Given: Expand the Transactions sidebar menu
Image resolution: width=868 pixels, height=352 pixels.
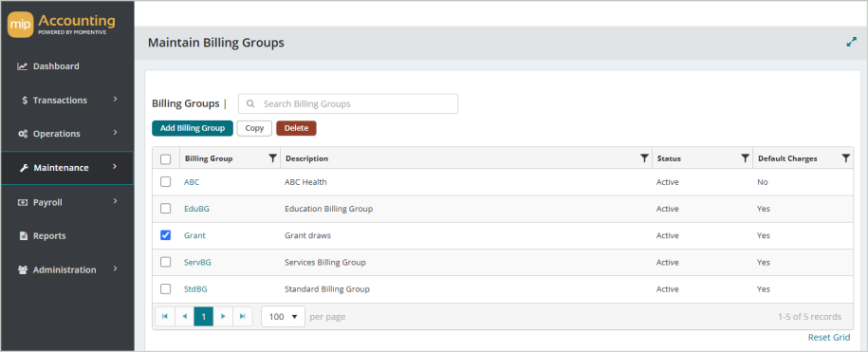Looking at the screenshot, I should [x=67, y=101].
